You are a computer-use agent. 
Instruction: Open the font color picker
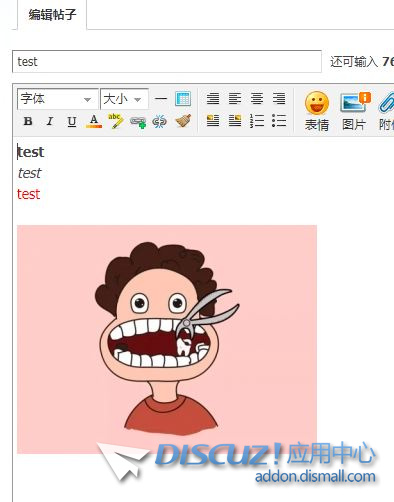tap(94, 121)
